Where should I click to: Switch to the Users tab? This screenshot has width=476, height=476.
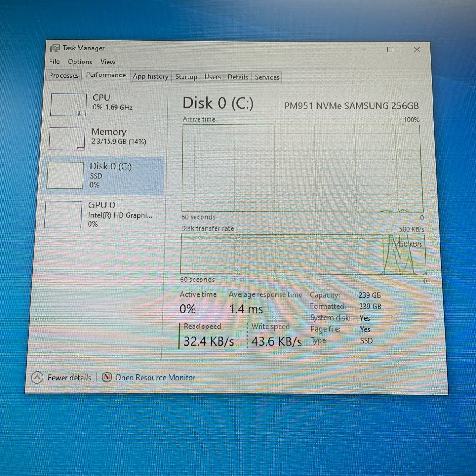coord(212,77)
